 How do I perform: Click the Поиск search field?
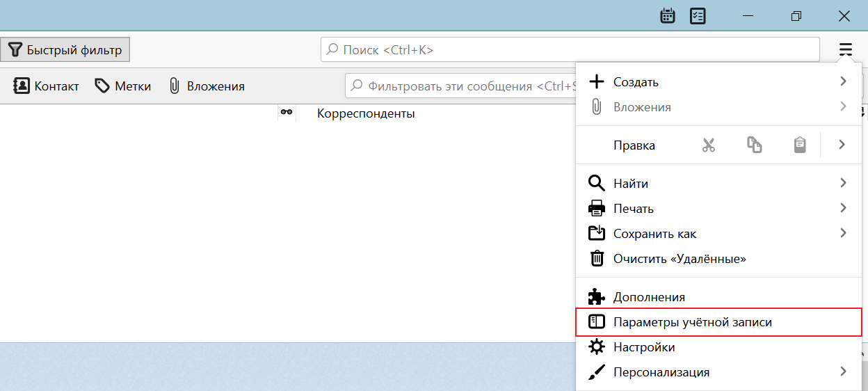tap(570, 50)
